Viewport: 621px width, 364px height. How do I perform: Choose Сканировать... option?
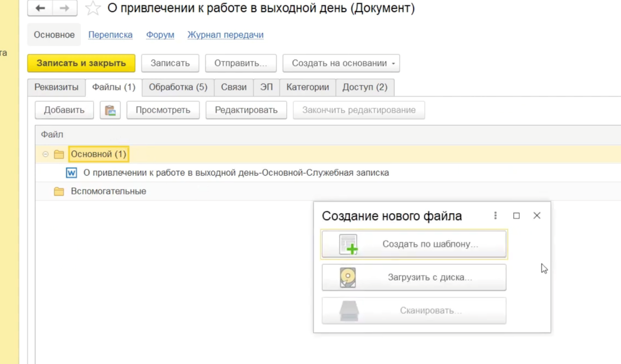[414, 310]
